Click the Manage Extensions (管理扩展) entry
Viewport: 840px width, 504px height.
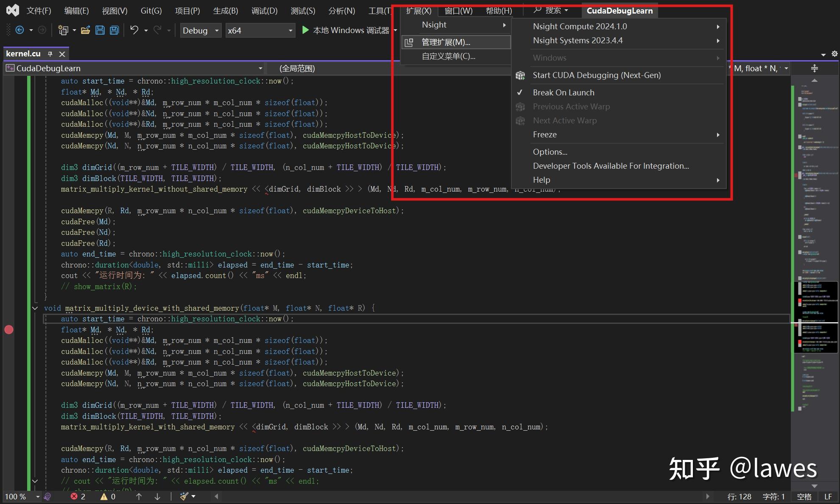tap(446, 42)
